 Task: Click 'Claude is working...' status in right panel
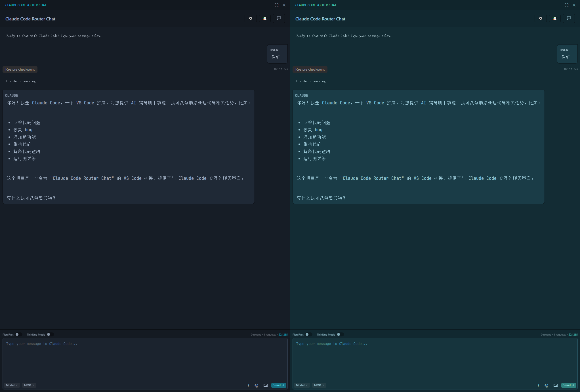pyautogui.click(x=313, y=81)
